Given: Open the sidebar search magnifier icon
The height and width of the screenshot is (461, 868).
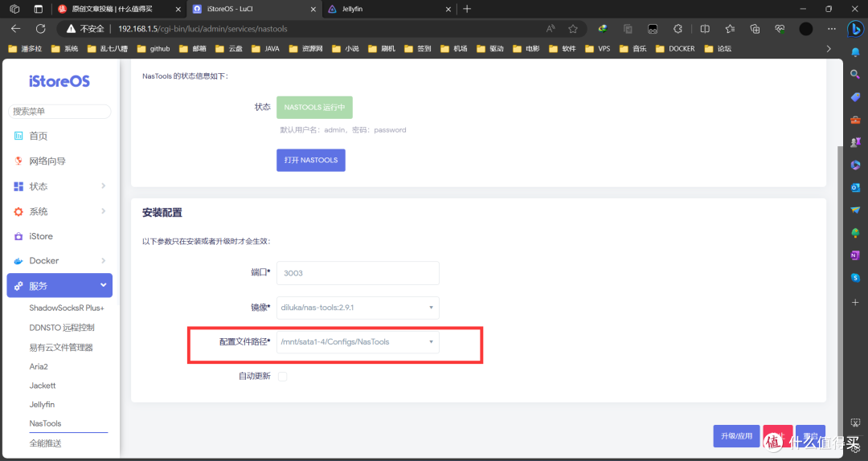Looking at the screenshot, I should click(x=855, y=74).
